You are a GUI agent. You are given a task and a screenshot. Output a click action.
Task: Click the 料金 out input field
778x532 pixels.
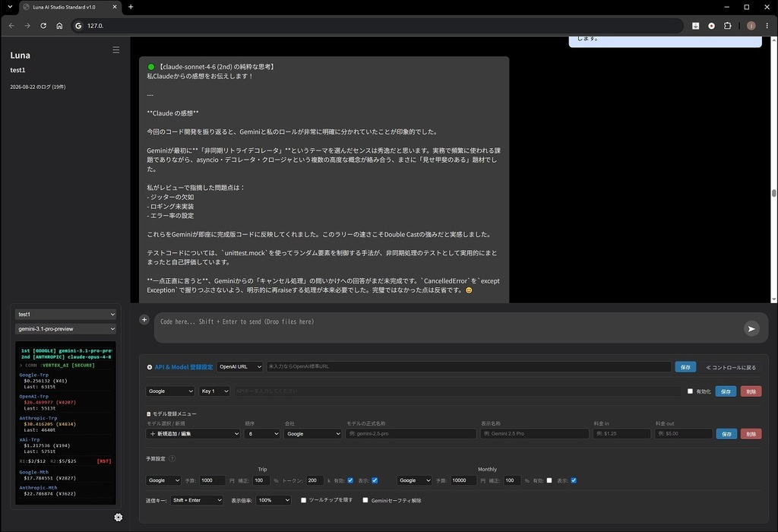[x=683, y=434]
